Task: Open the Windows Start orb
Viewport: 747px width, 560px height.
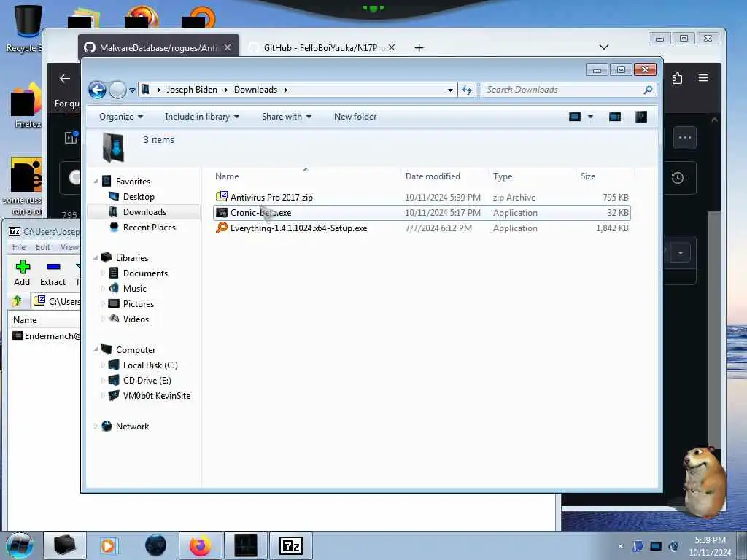Action: (19, 545)
